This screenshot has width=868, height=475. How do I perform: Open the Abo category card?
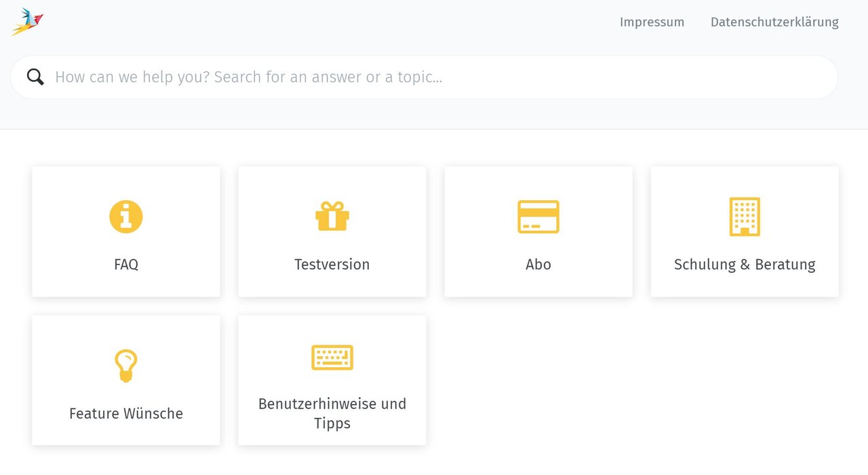[x=538, y=231]
